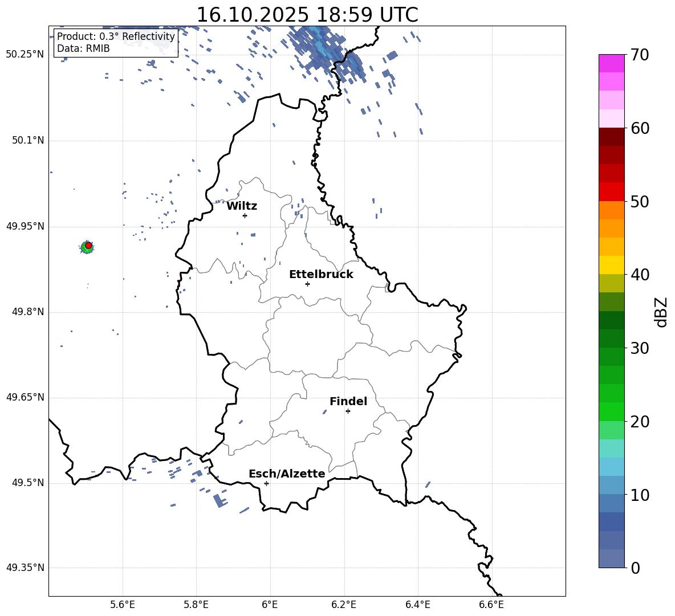Click the yellow swatch just above 40
Viewport: 675px width, 616px height.
pos(611,265)
